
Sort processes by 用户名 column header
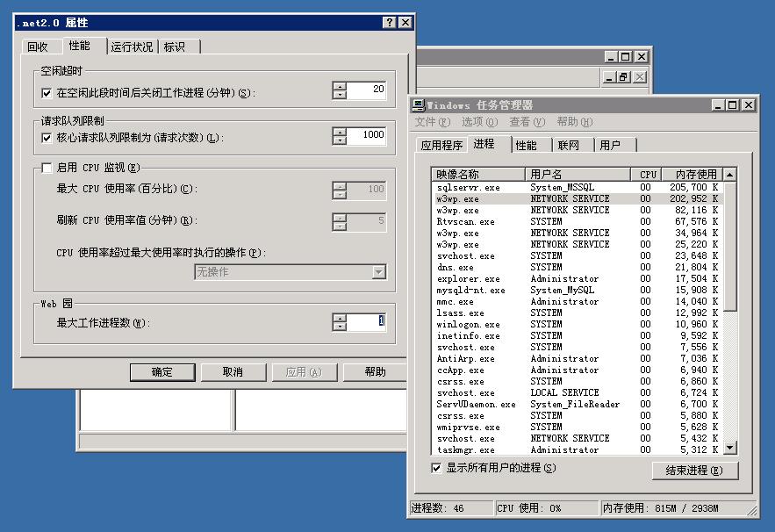tap(578, 175)
